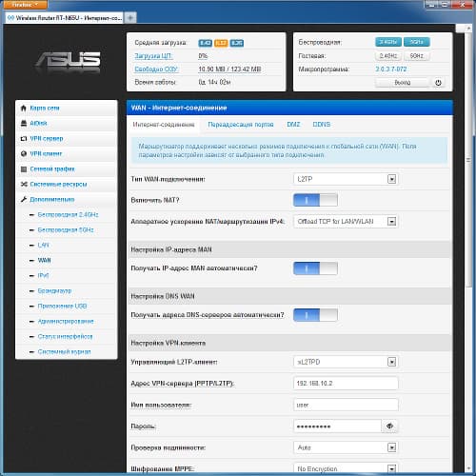This screenshot has height=476, width=476.
Task: Open firmware version link 3.0.3.7-072
Action: [x=390, y=69]
